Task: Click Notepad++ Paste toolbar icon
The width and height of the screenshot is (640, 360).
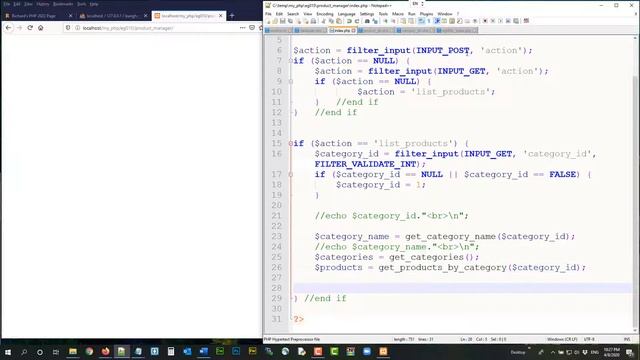Action: click(339, 21)
